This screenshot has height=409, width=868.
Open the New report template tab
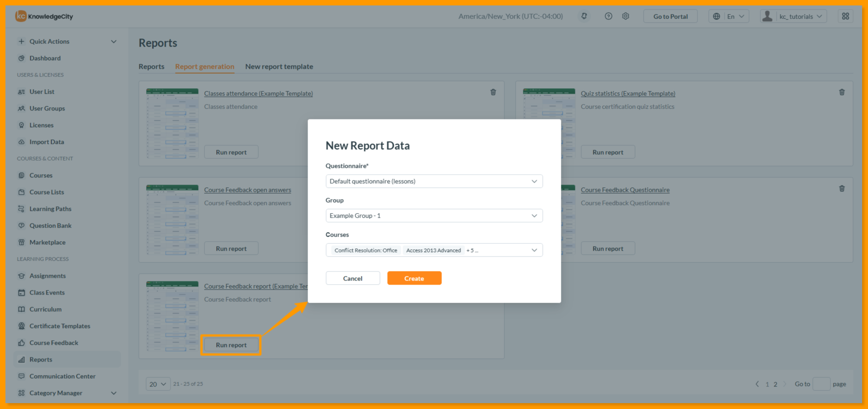(279, 66)
